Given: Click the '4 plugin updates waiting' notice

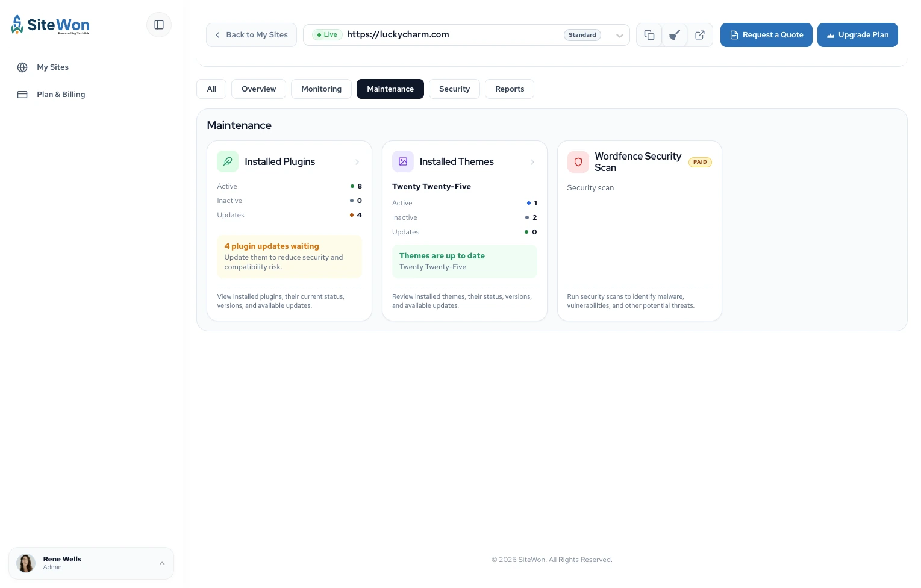Looking at the screenshot, I should [289, 256].
